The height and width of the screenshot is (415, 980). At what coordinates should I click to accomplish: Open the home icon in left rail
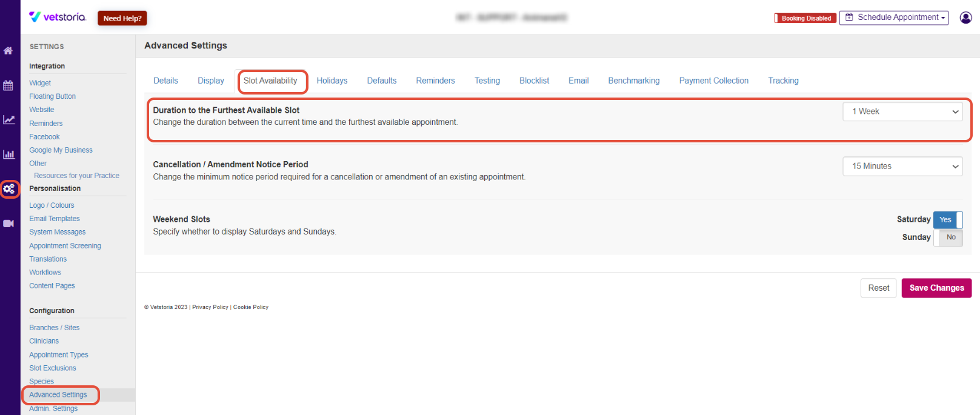click(x=8, y=51)
